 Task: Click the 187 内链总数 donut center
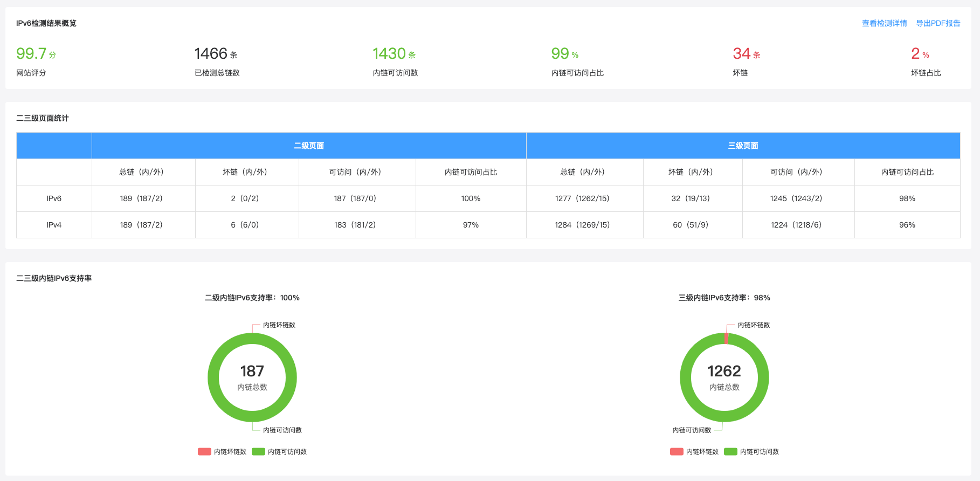[252, 377]
